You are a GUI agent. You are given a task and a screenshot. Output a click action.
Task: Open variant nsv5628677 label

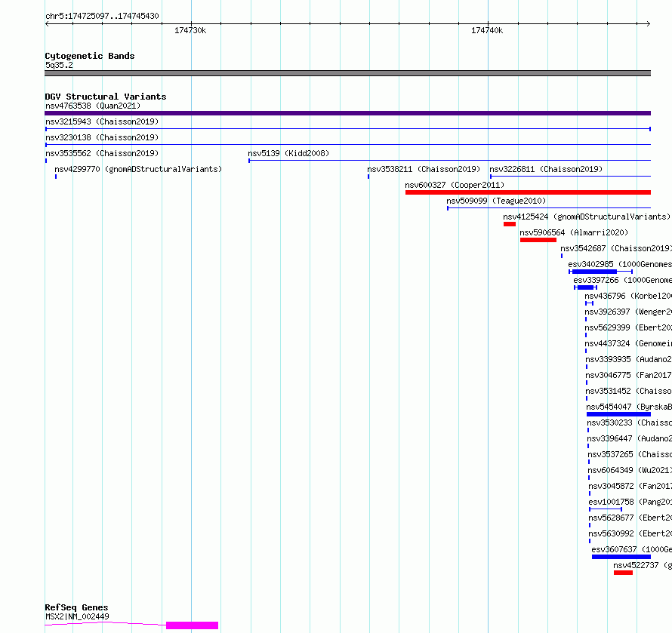(x=630, y=518)
